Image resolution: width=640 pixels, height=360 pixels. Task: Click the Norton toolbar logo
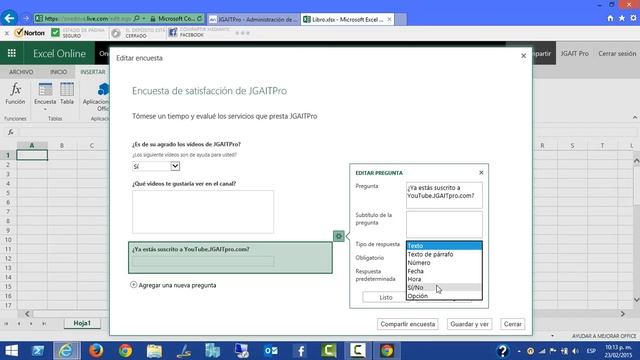coord(29,33)
